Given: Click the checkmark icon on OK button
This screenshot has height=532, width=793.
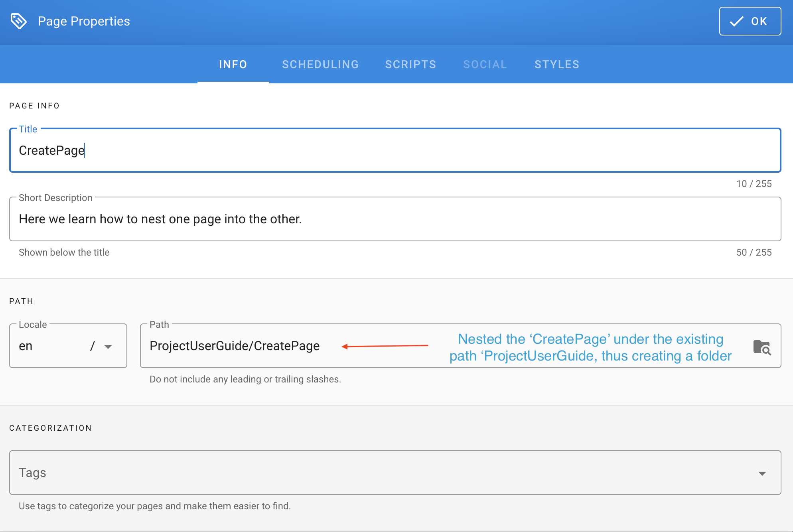Looking at the screenshot, I should point(736,21).
